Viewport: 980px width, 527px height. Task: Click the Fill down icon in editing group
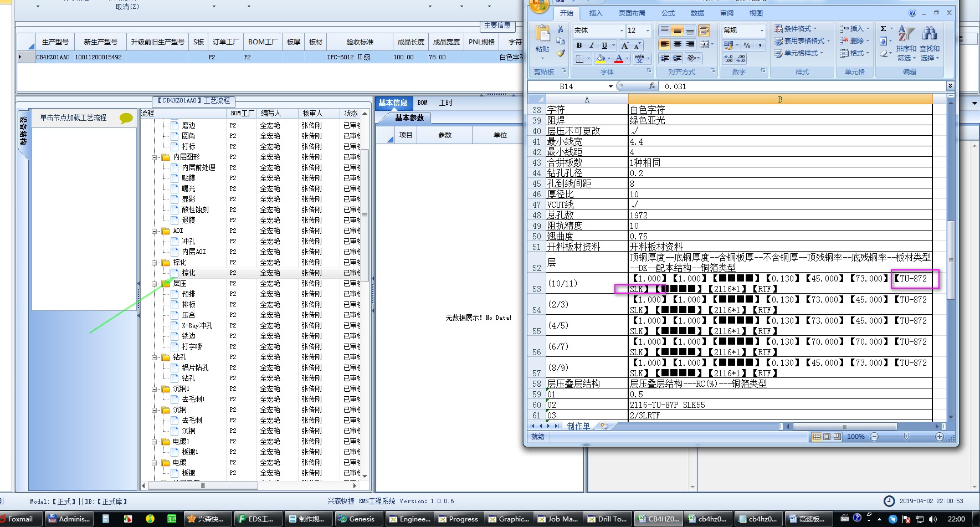[883, 41]
